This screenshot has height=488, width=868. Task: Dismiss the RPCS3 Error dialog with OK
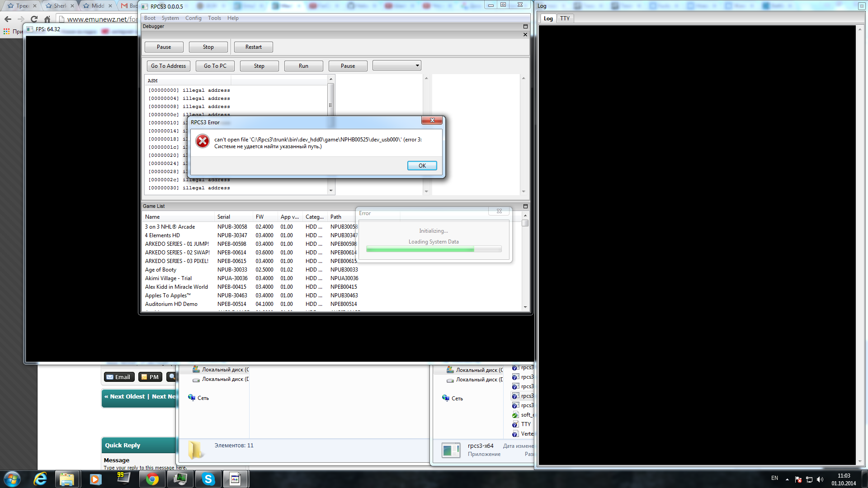click(422, 166)
